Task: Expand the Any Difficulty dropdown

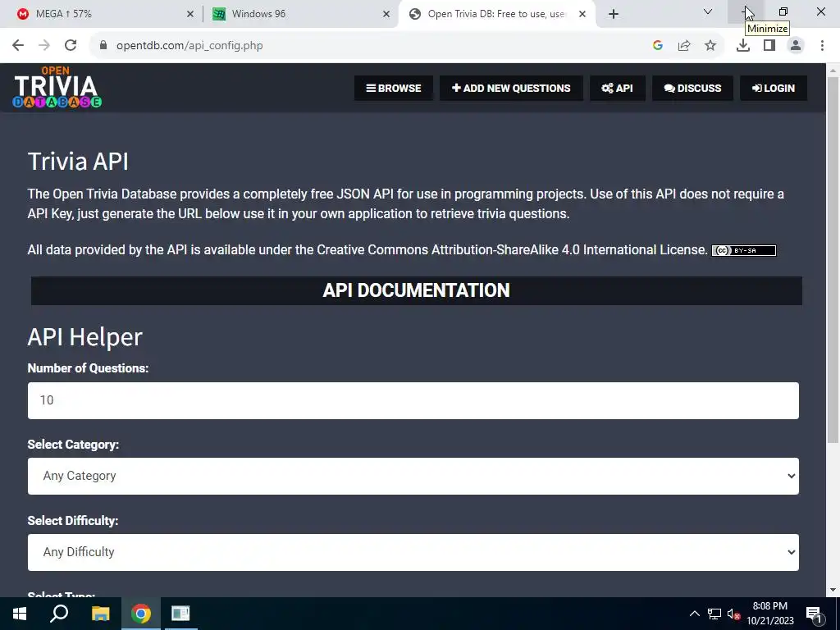Action: click(x=413, y=552)
